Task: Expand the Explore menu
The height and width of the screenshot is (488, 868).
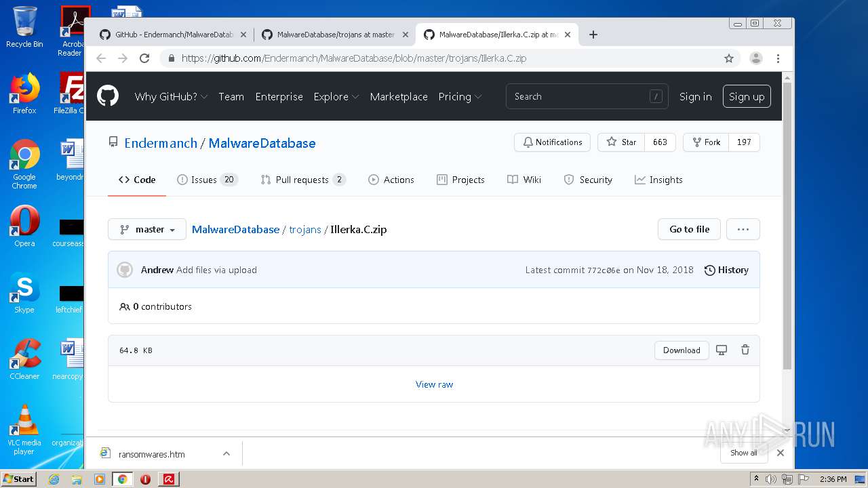Action: [x=336, y=96]
